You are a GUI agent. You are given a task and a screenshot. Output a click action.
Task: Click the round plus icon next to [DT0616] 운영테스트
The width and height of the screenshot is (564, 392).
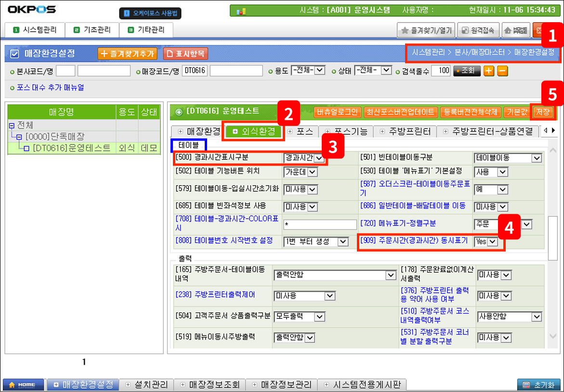pos(179,112)
